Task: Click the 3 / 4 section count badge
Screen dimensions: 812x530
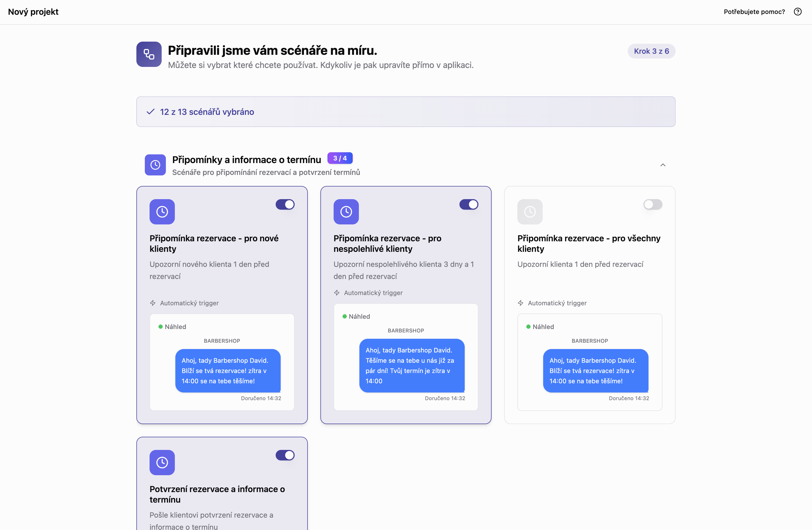Action: pos(340,158)
